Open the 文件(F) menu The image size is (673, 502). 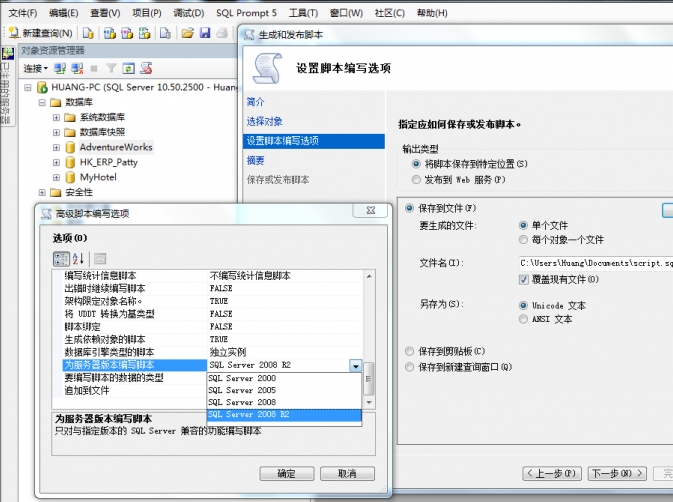tap(23, 13)
